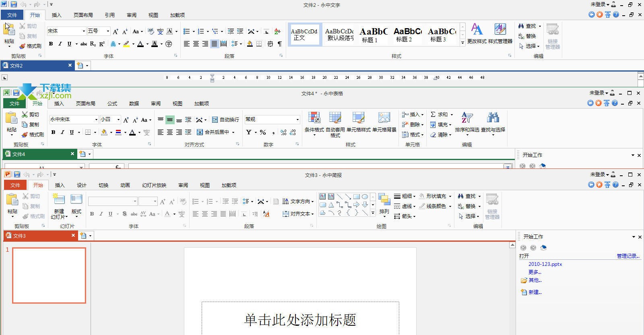Click 替换 in the Word window ribbon

[527, 36]
